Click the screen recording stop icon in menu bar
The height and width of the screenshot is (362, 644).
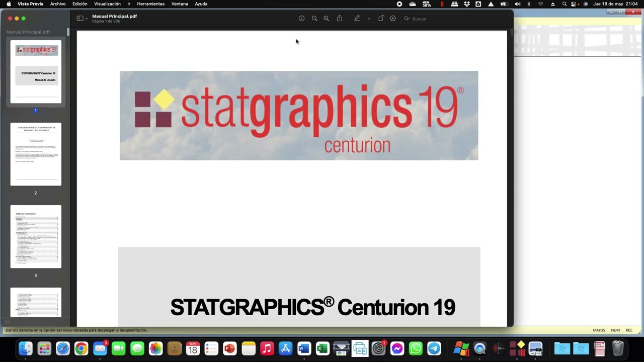(x=399, y=4)
